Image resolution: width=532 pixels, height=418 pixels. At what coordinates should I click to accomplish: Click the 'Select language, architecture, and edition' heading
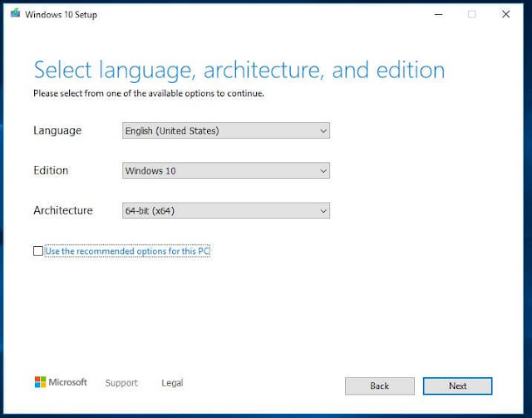click(x=239, y=70)
